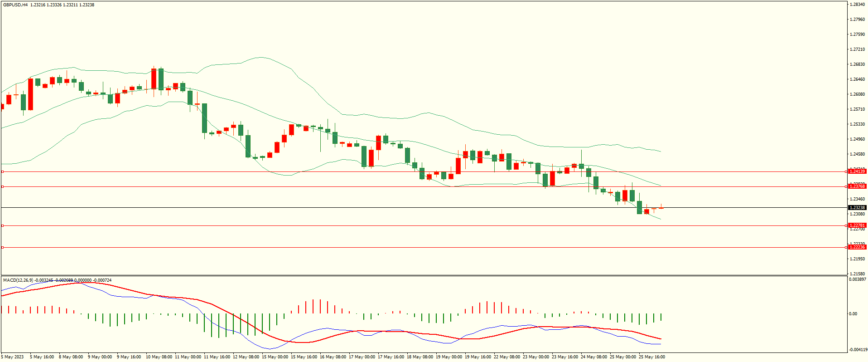Click the black 1.23238 current price tag

click(x=857, y=208)
